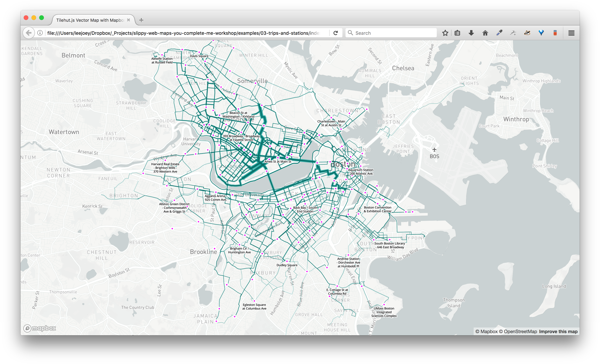Reload the current page
Screen dimensions: 600x364
pos(336,33)
